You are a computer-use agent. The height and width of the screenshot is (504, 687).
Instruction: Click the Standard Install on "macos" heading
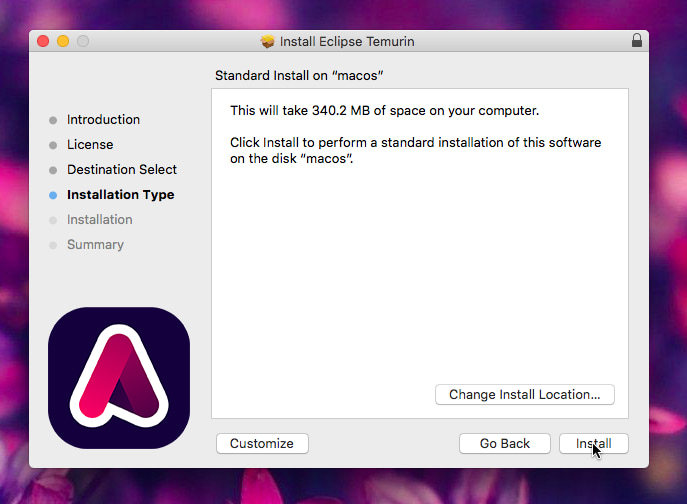[x=299, y=75]
